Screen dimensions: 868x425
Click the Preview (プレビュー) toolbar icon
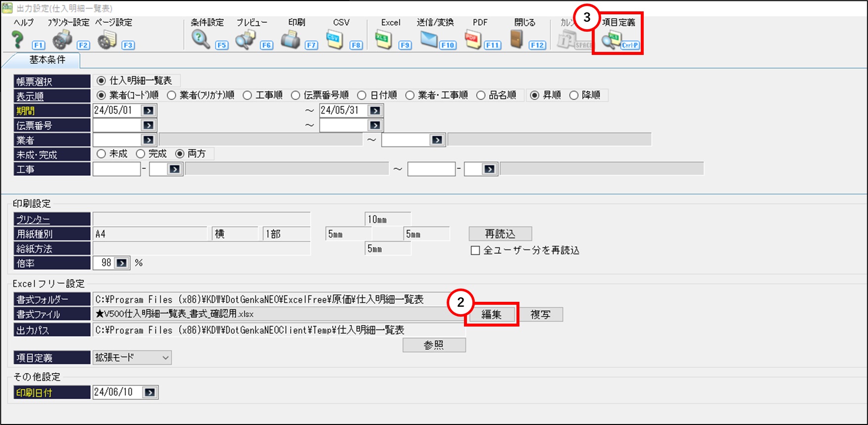(245, 40)
